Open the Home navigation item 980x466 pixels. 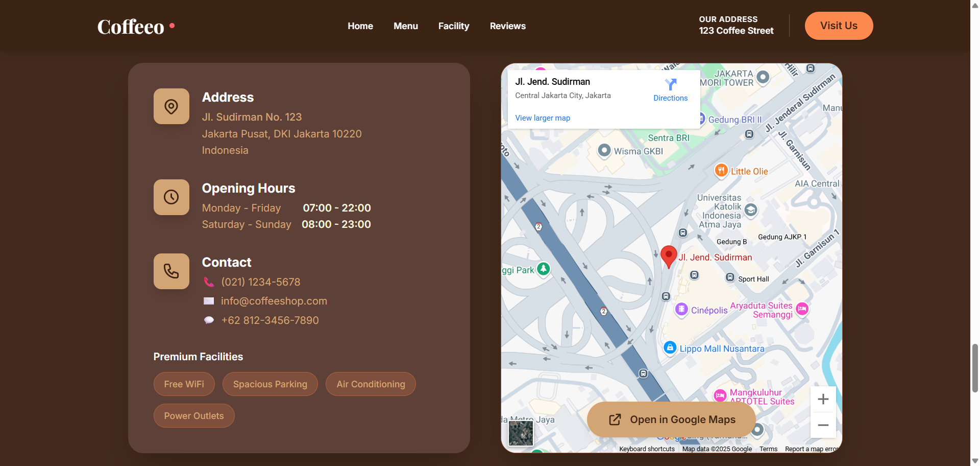360,26
